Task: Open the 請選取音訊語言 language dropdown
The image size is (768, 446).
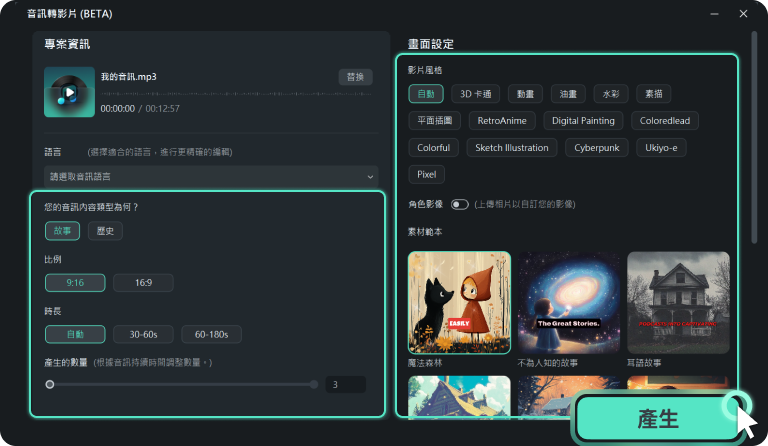Action: (211, 176)
